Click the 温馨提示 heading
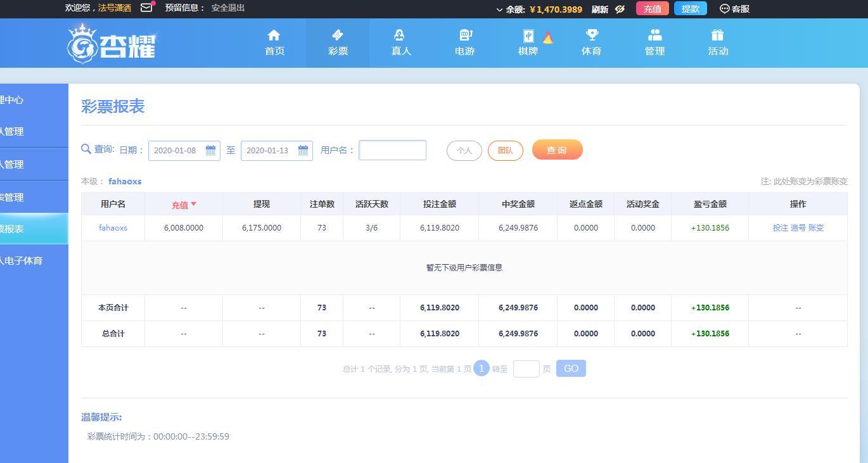The image size is (868, 463). tap(101, 417)
